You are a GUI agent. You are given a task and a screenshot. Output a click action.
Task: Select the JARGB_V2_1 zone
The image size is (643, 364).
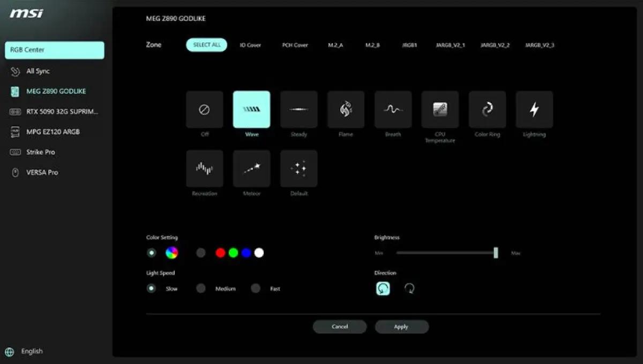(450, 45)
